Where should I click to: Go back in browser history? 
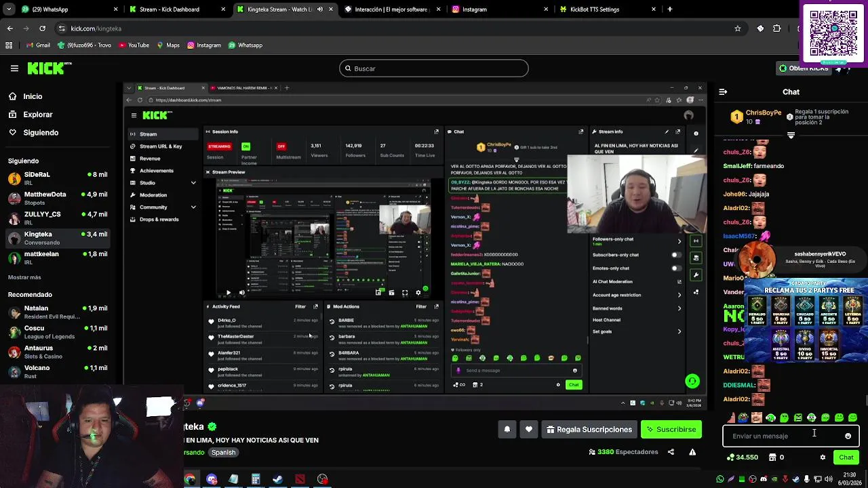9,28
